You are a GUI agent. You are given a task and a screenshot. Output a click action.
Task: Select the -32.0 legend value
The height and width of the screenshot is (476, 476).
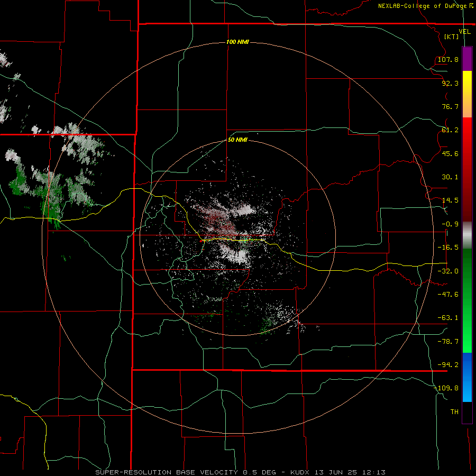pos(448,271)
